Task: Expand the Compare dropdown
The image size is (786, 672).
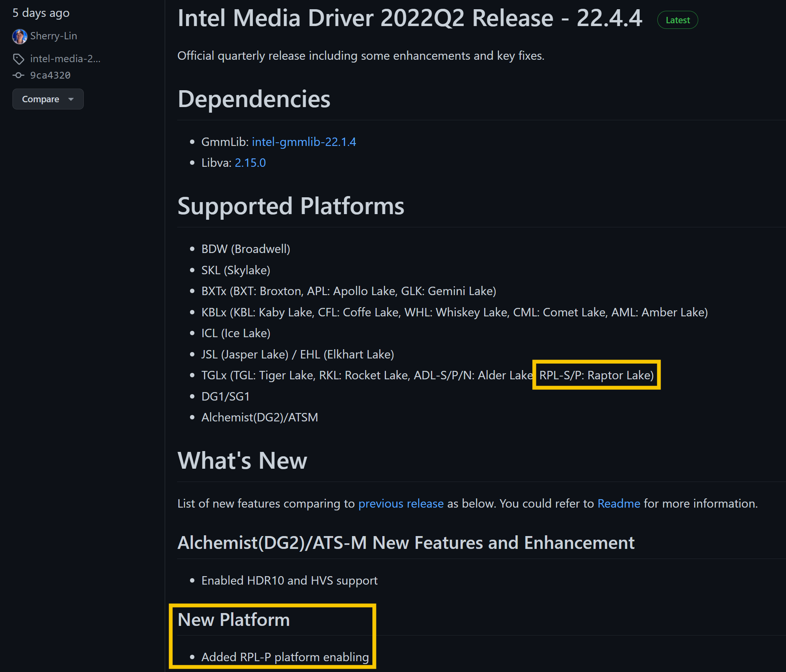Action: click(x=48, y=99)
